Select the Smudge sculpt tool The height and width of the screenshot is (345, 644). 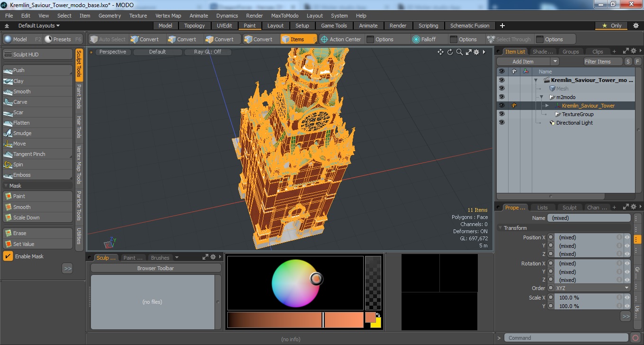pos(37,133)
